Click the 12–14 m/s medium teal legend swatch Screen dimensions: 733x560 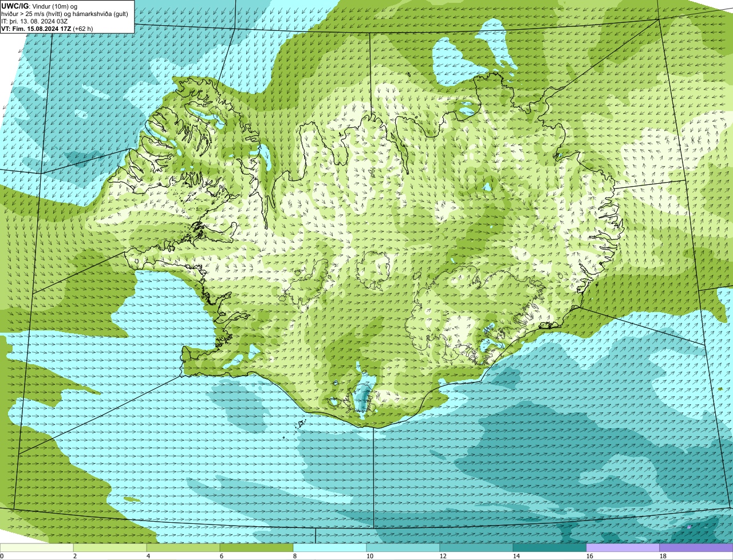pyautogui.click(x=476, y=547)
